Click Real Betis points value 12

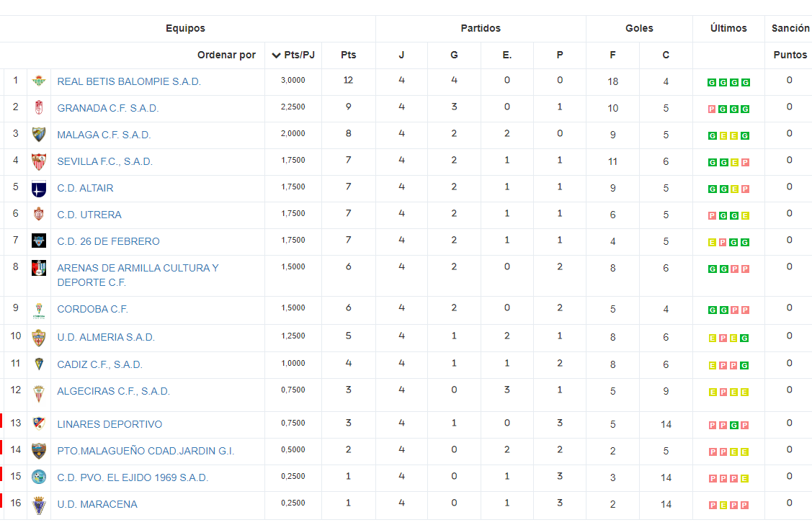tap(348, 80)
